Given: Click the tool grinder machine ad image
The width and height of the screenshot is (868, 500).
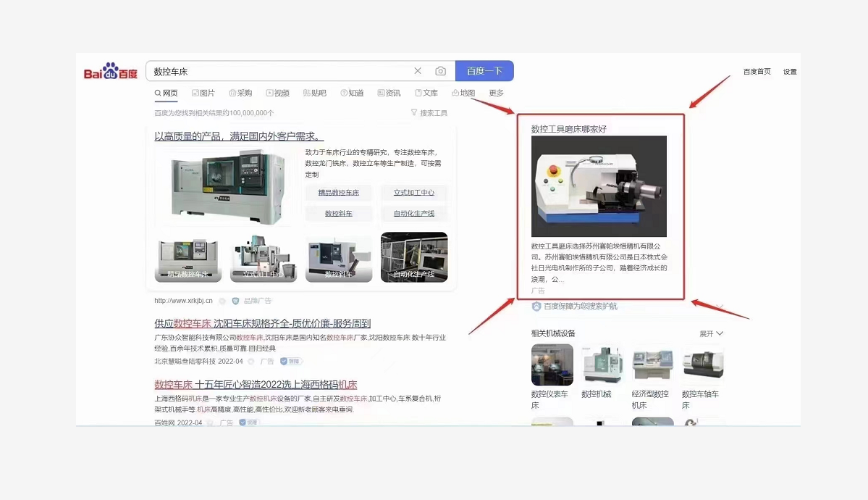Looking at the screenshot, I should point(599,186).
